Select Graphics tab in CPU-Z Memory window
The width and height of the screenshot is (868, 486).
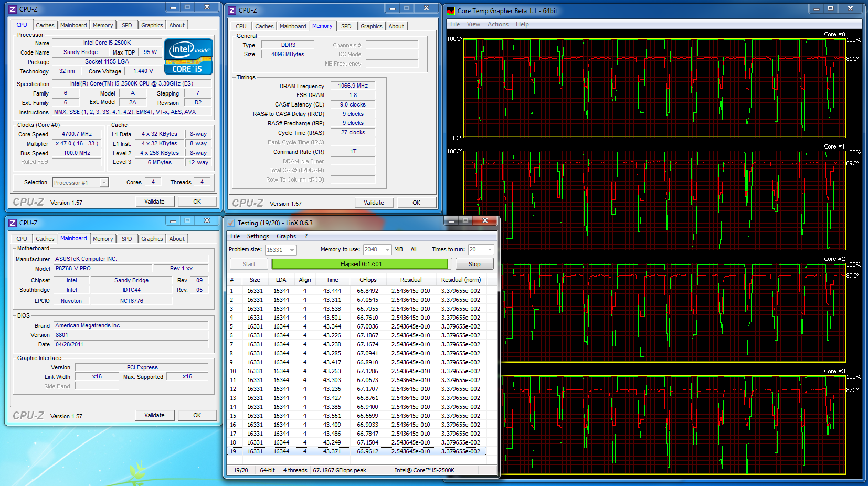[x=372, y=26]
